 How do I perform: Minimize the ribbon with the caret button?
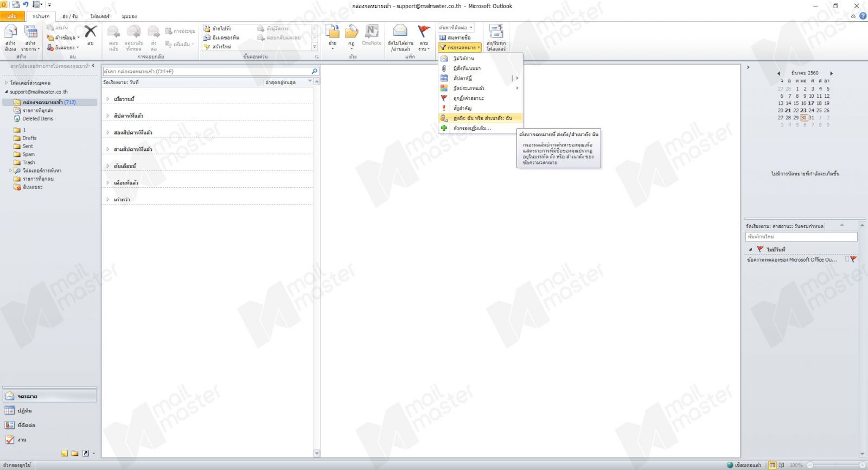(853, 16)
